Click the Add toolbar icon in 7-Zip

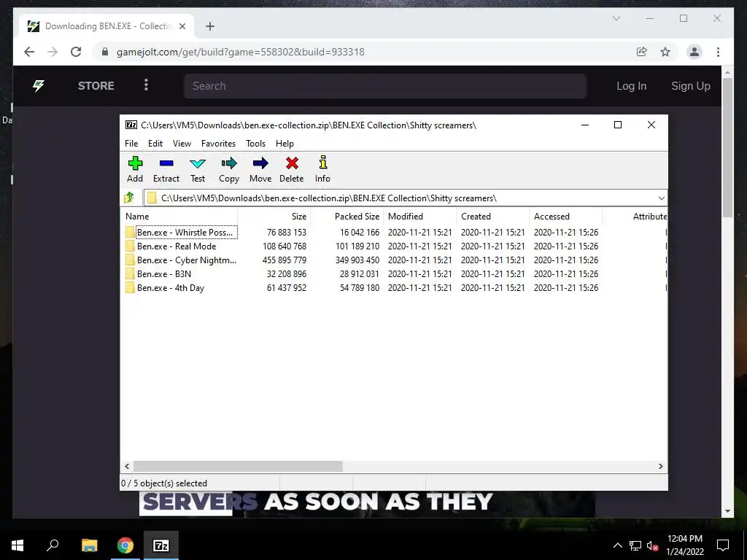coord(135,163)
